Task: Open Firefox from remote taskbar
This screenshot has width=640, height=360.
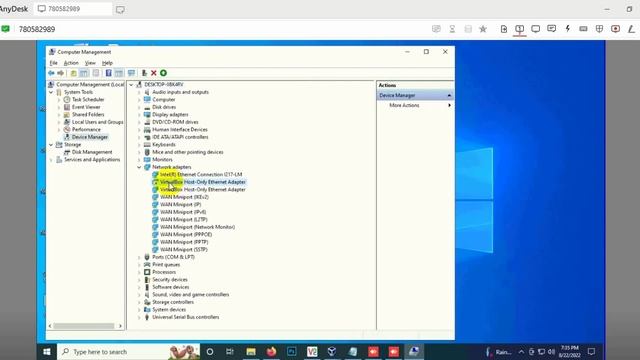Action: click(271, 351)
